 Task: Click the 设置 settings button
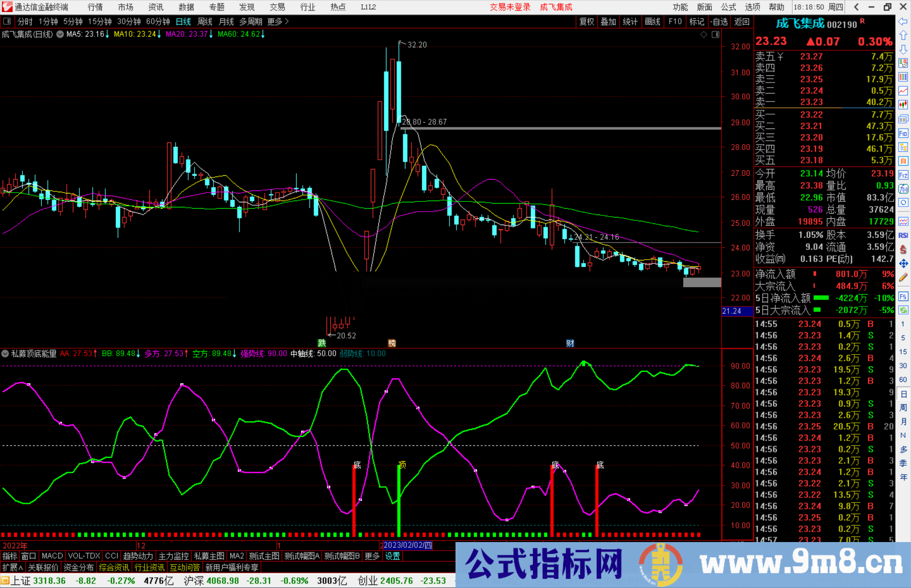point(392,556)
